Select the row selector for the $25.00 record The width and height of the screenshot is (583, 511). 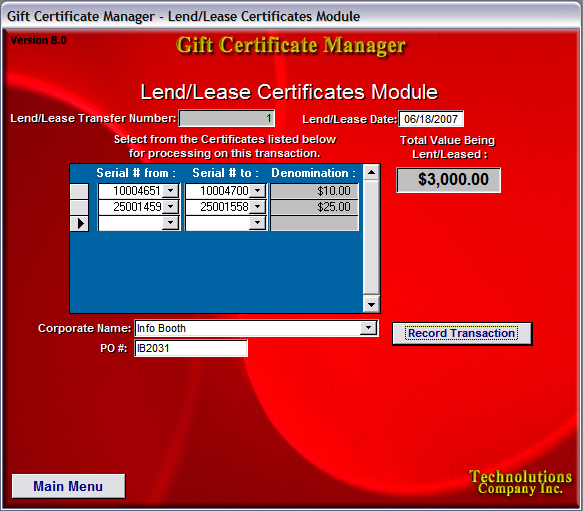(79, 207)
